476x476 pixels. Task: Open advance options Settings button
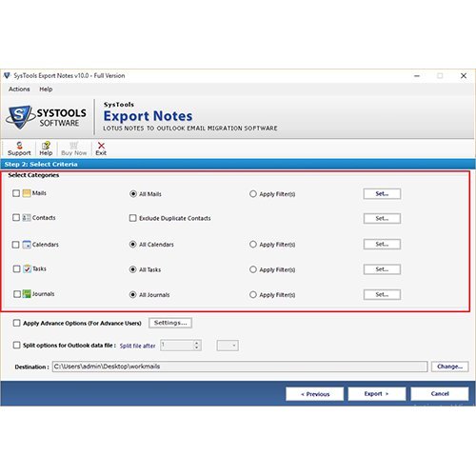(170, 323)
